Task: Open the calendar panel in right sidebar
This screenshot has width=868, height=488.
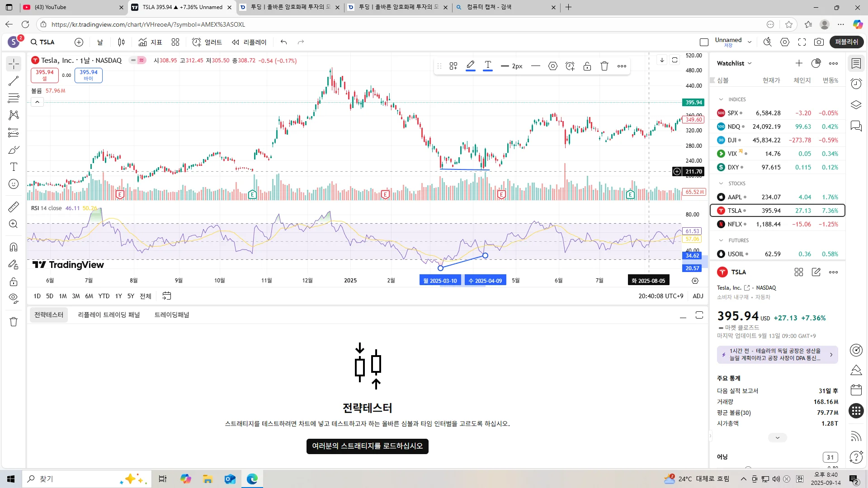Action: point(856,390)
